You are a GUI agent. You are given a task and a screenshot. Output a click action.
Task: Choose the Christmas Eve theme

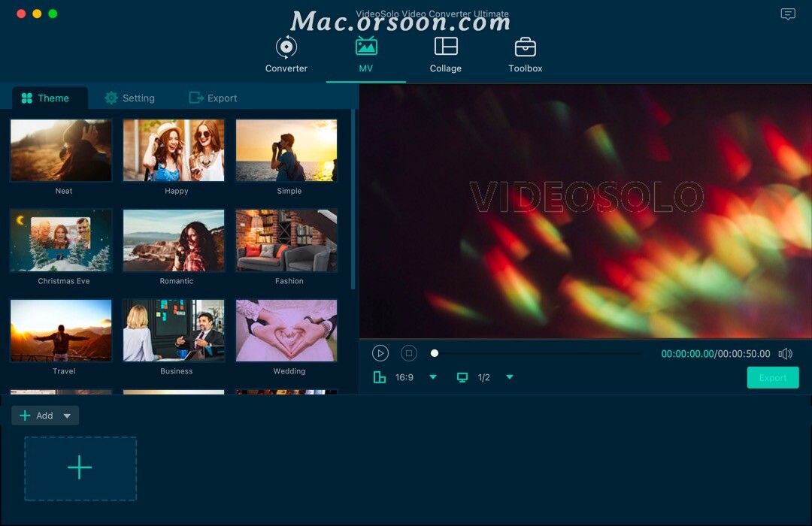61,240
